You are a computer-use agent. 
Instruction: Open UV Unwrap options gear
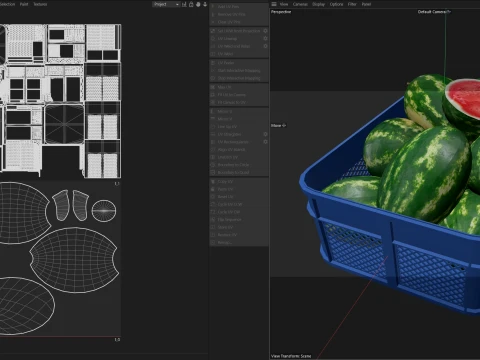265,38
